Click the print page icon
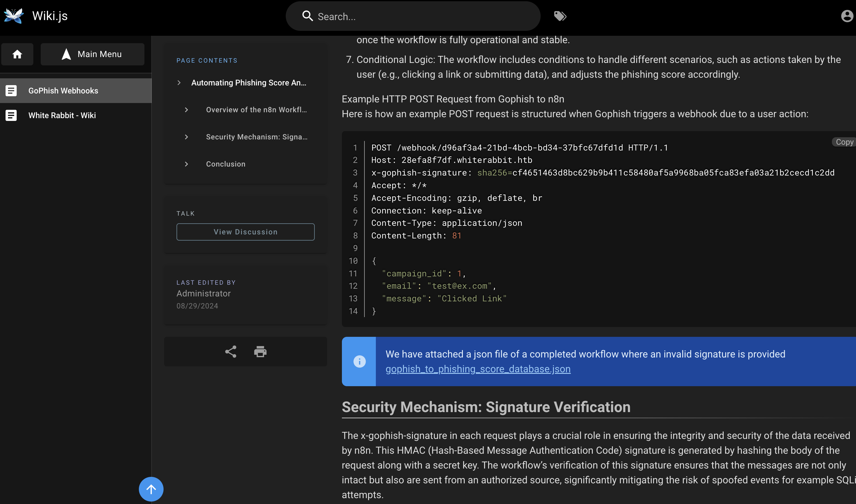This screenshot has width=856, height=504. (260, 352)
